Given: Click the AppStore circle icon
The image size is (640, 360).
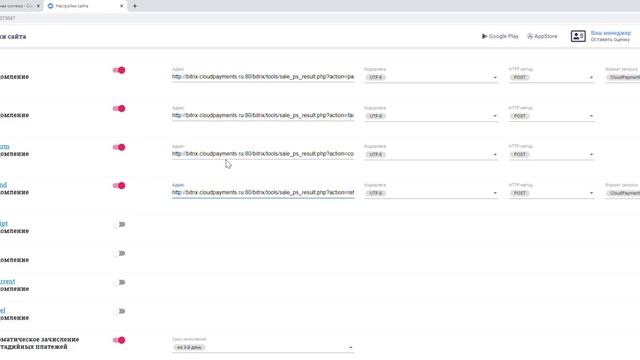Looking at the screenshot, I should pos(530,36).
